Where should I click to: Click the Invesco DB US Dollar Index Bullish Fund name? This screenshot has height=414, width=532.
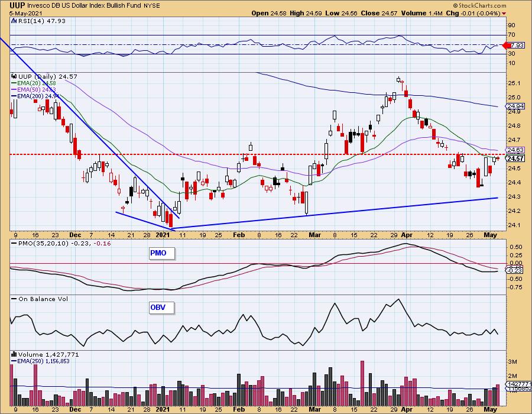[85, 5]
